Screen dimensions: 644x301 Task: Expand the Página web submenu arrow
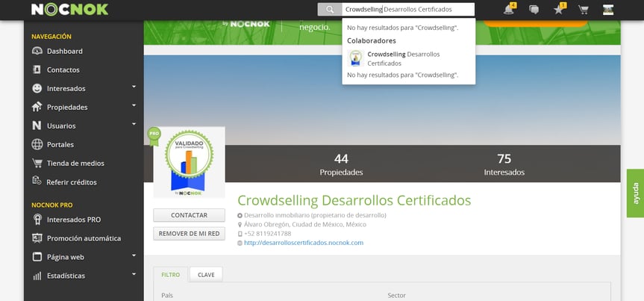(134, 255)
